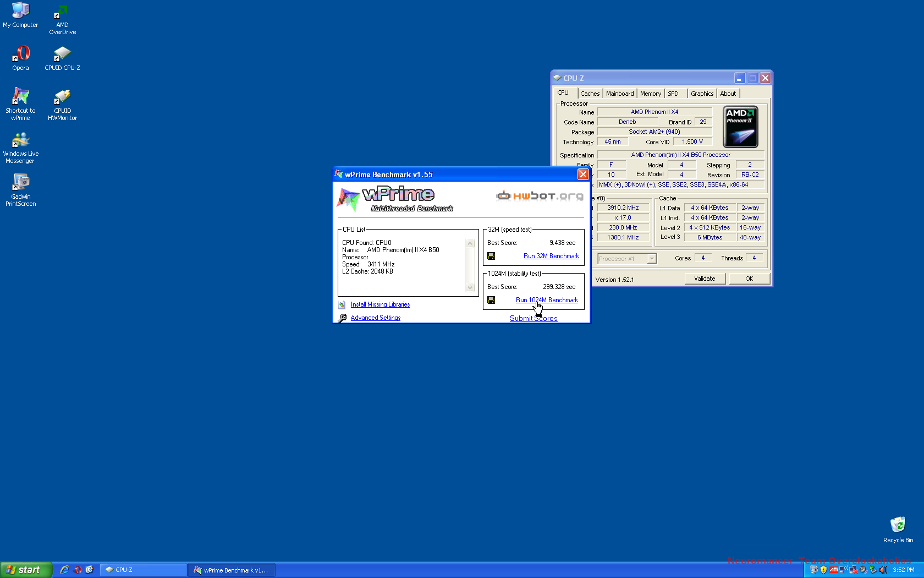The image size is (924, 578).
Task: Click the Validate button in CPU-Z
Action: coord(705,279)
